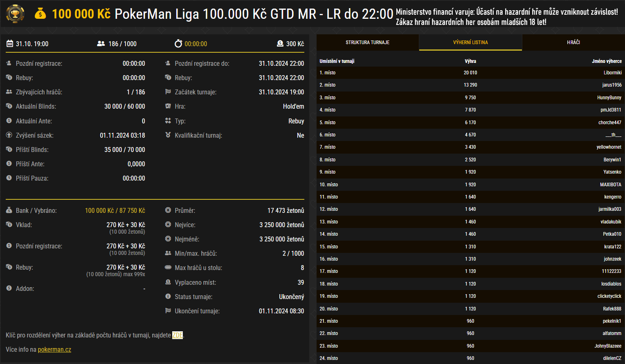The height and width of the screenshot is (364, 625).
Task: Click the icon beside Aktuální Blinds
Action: 9,106
